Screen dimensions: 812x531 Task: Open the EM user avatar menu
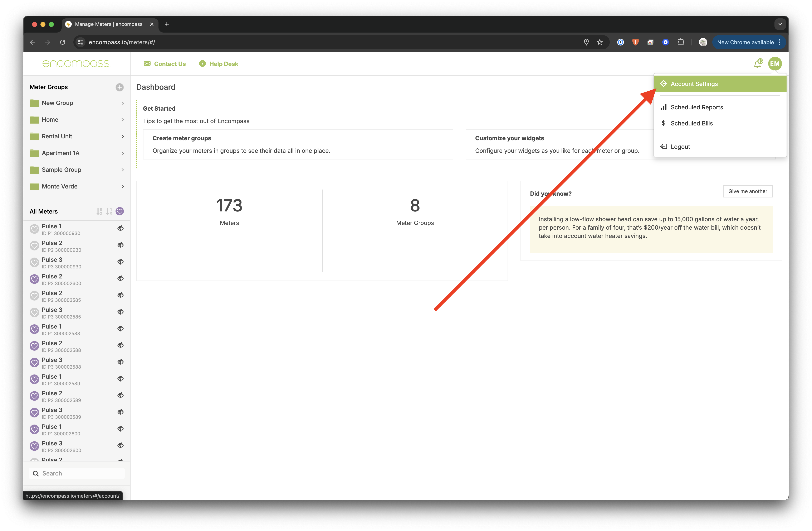click(774, 63)
